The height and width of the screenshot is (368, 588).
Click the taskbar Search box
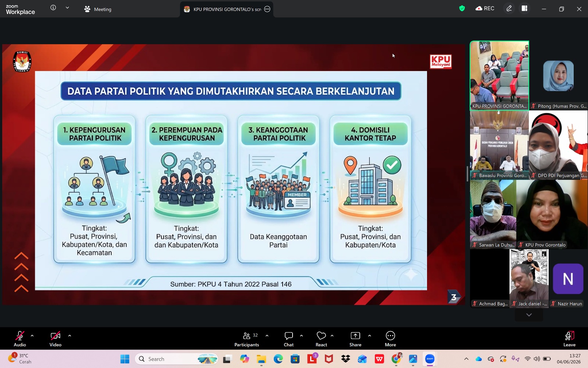176,359
